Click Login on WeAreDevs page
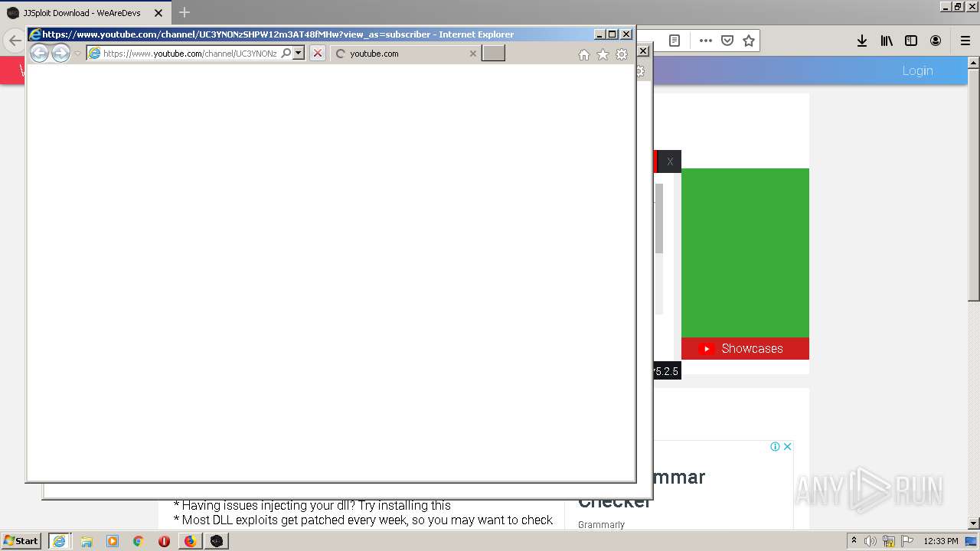Image resolution: width=980 pixels, height=551 pixels. [917, 70]
